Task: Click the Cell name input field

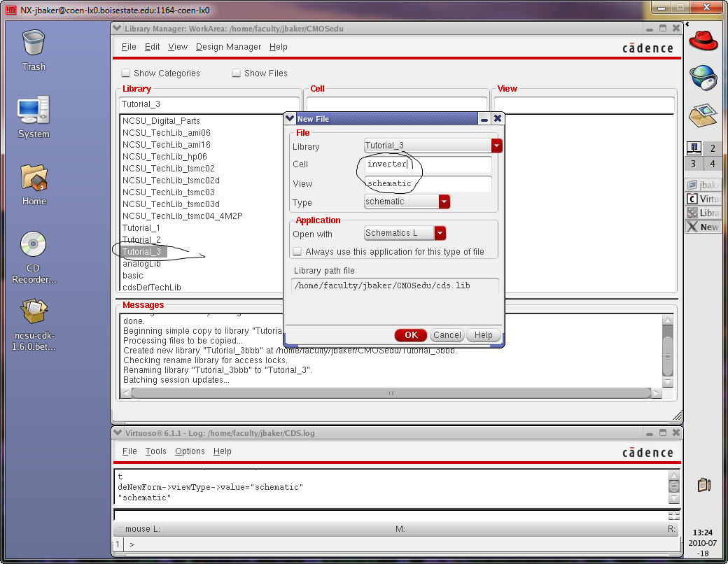Action: pyautogui.click(x=428, y=164)
